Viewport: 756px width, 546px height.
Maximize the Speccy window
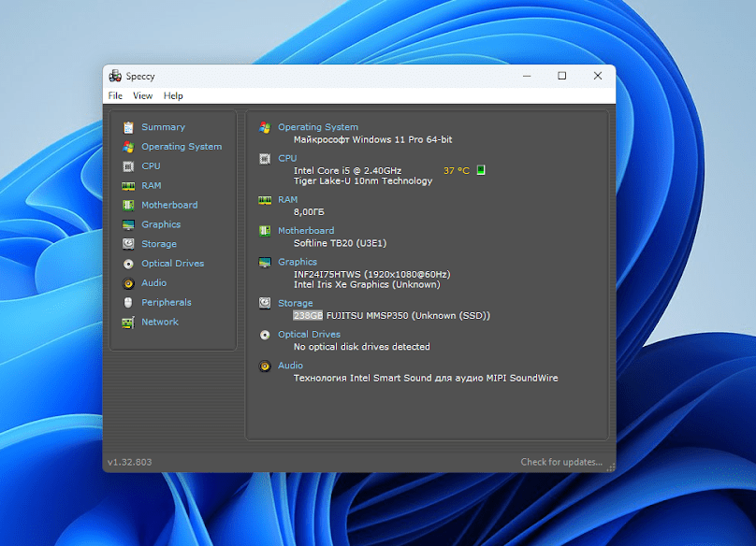click(561, 76)
